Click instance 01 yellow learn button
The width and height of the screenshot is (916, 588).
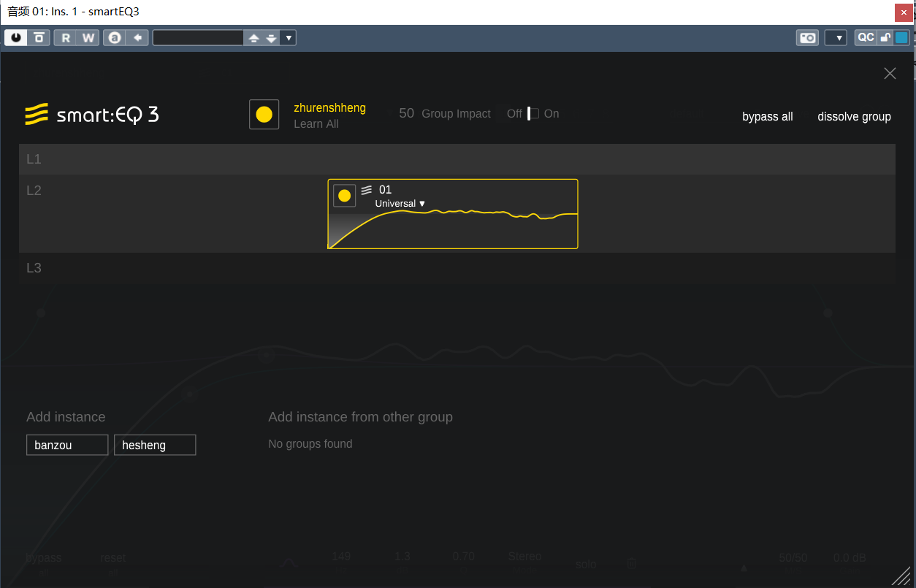click(345, 196)
